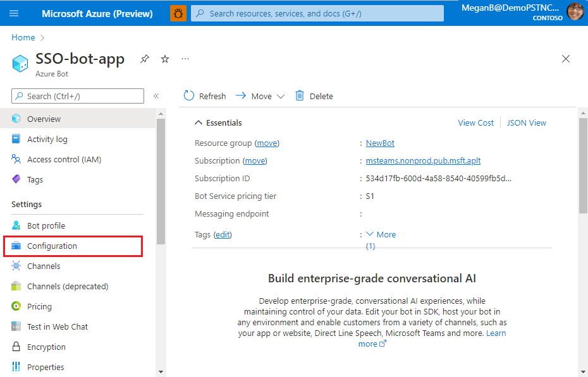The width and height of the screenshot is (588, 377).
Task: Open msteams.nonprod.pub.msft.aplt subscription link
Action: tap(423, 160)
